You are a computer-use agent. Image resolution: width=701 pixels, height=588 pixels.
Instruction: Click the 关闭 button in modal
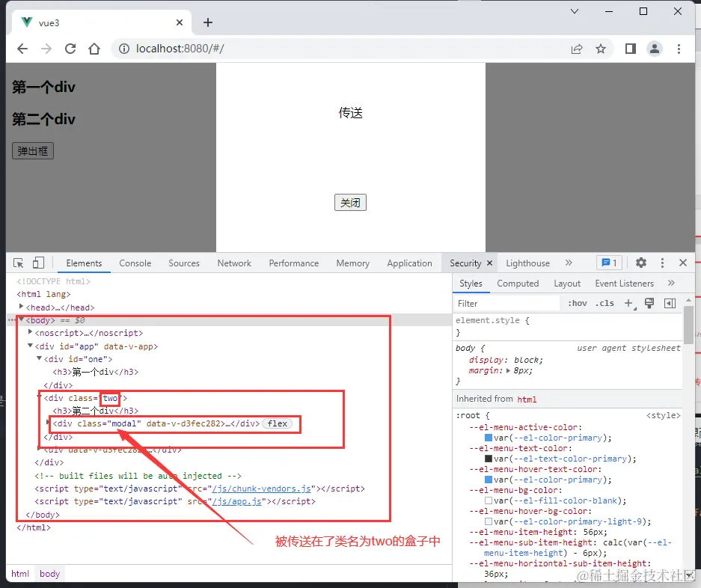(x=350, y=203)
